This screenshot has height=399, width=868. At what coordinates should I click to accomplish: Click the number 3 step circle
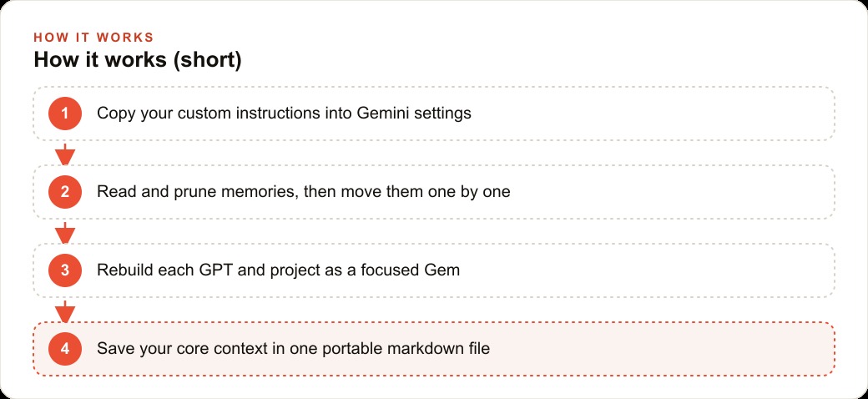tap(65, 270)
